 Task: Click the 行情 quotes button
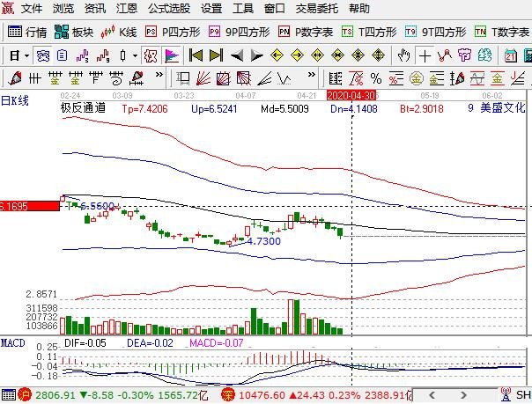27,33
